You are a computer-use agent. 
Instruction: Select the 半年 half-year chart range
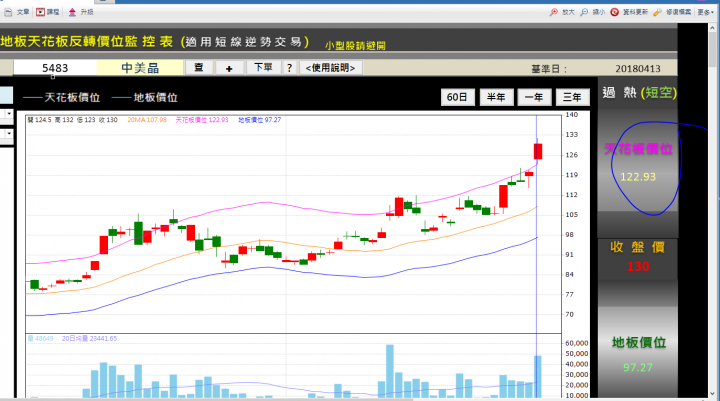496,97
